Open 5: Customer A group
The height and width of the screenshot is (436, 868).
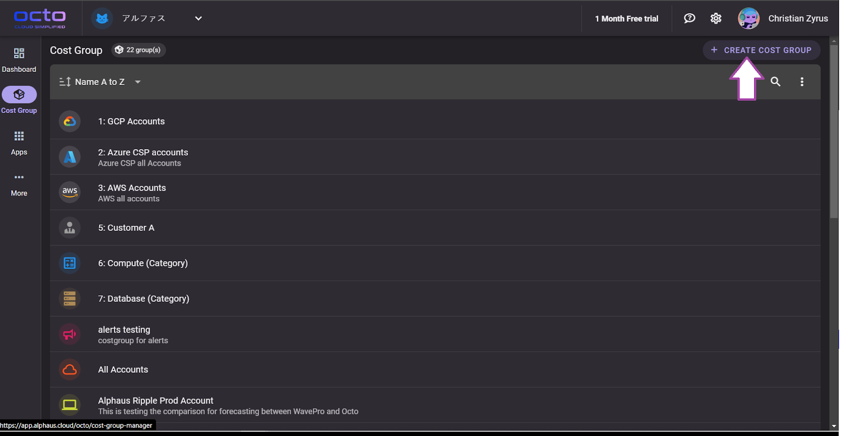point(435,228)
